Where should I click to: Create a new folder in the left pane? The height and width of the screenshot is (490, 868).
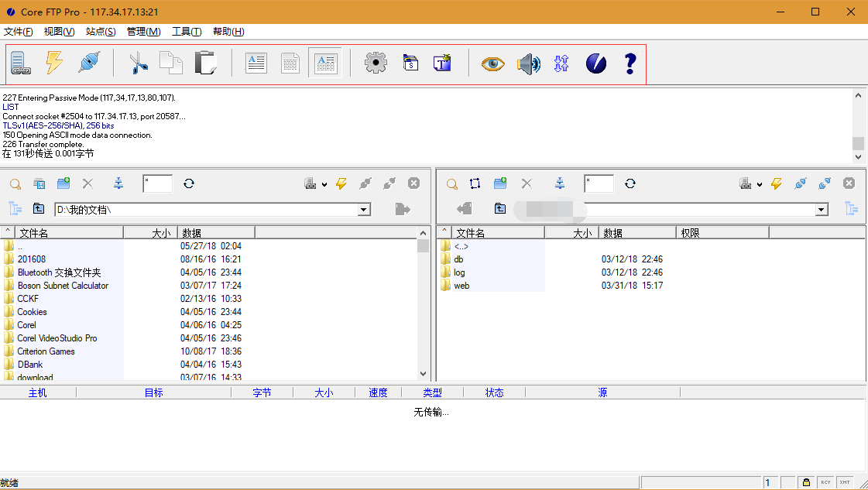tap(63, 183)
